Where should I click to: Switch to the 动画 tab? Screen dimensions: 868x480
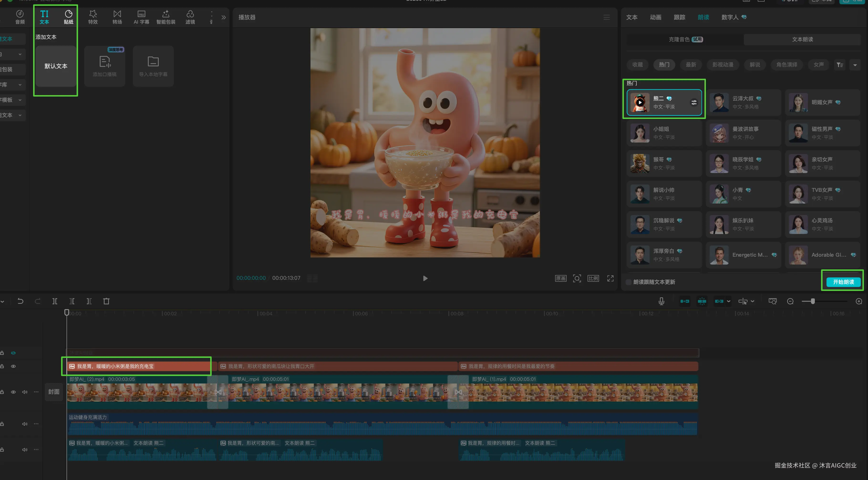coord(655,17)
